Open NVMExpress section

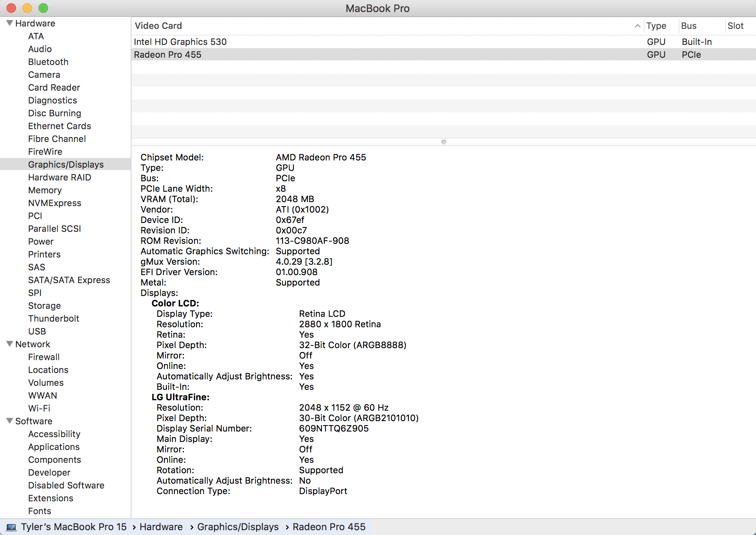[55, 203]
